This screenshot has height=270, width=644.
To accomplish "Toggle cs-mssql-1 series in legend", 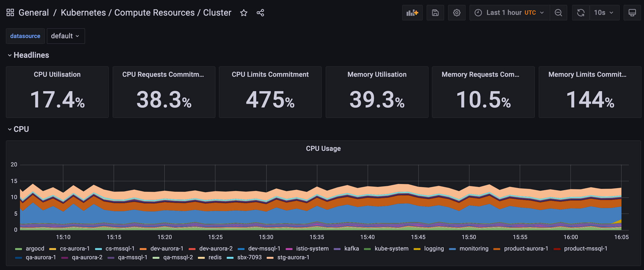I will pos(120,249).
